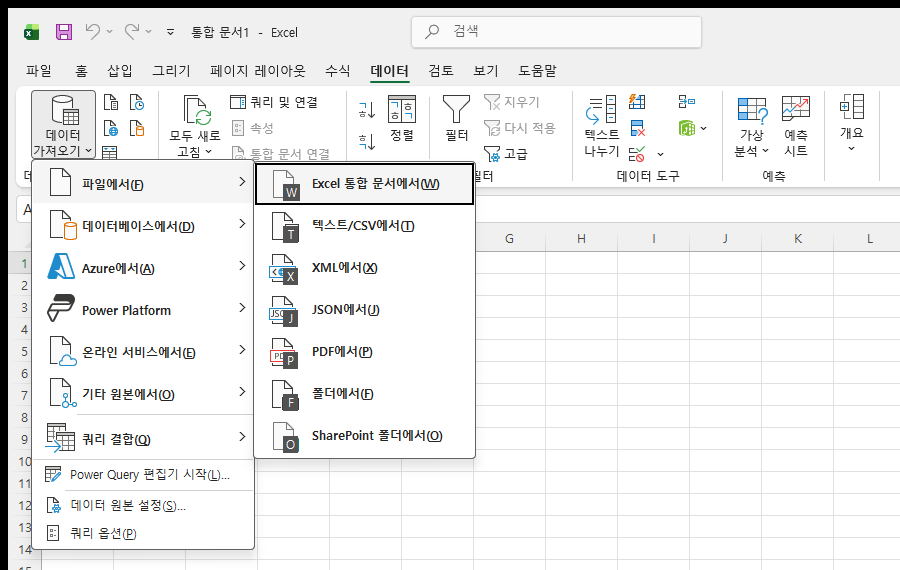Click the 예측 시트 forecast chart icon

(x=796, y=108)
